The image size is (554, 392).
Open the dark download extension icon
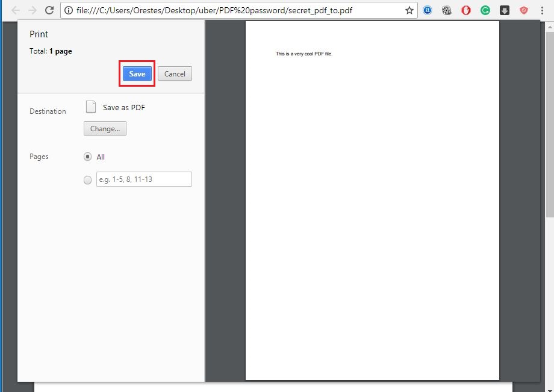click(x=505, y=11)
